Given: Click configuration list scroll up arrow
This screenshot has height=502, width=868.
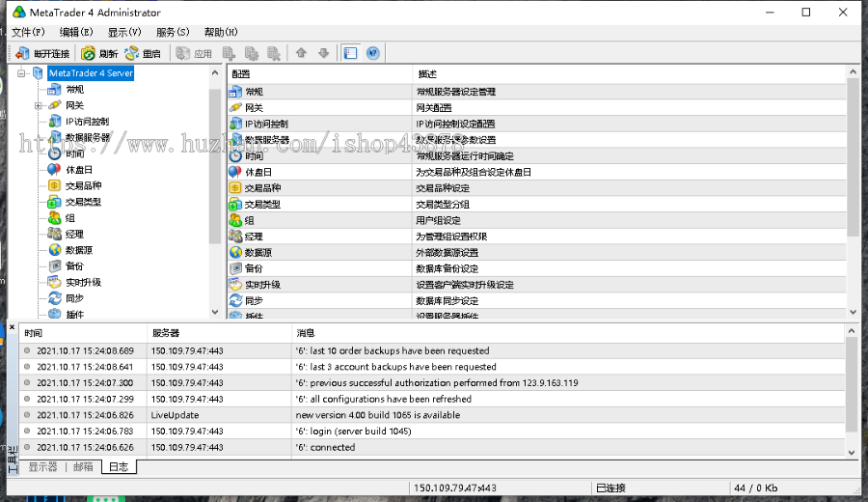Looking at the screenshot, I should (854, 72).
